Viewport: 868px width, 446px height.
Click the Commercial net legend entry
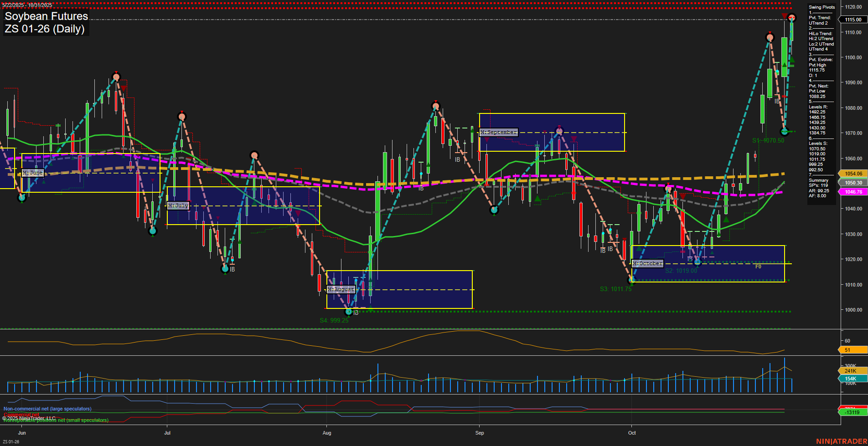21,415
